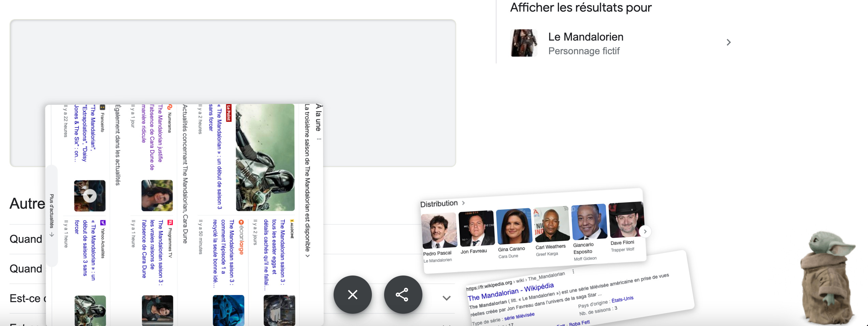Open the Wikipedia result's three-dot menu
868x326 pixels.
[573, 272]
